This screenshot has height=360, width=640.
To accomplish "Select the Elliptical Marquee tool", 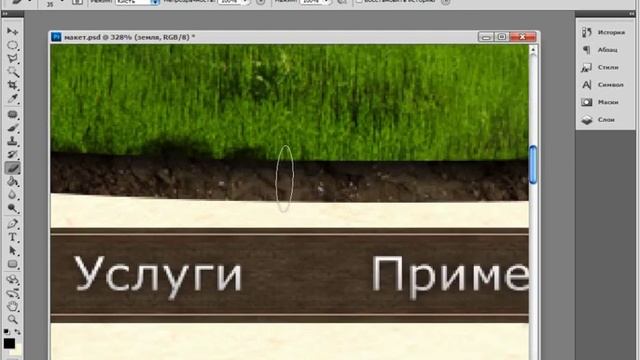I will (x=12, y=45).
